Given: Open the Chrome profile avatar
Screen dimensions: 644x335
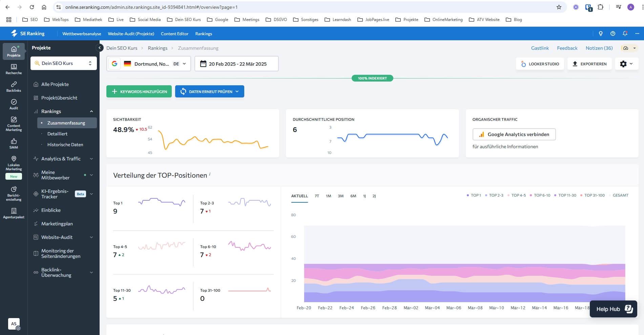Looking at the screenshot, I should 631,7.
